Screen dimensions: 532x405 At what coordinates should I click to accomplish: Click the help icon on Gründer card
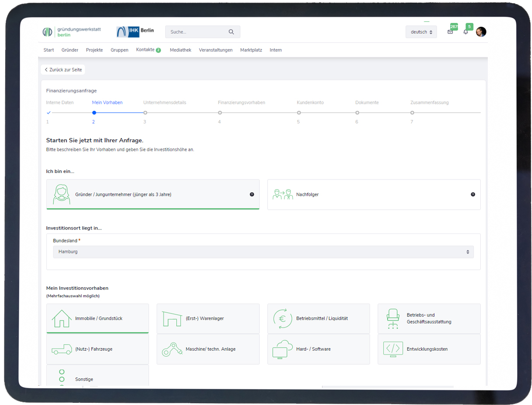point(252,194)
